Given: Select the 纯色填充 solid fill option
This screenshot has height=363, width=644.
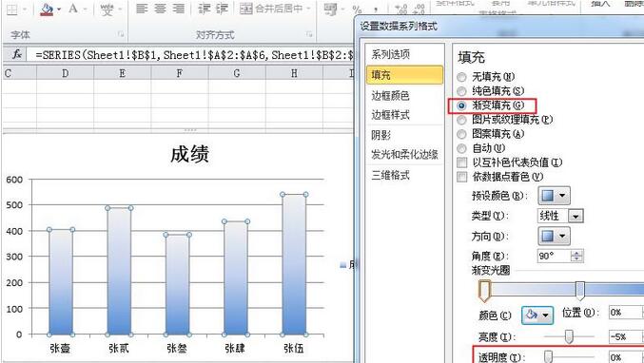Looking at the screenshot, I should 462,90.
